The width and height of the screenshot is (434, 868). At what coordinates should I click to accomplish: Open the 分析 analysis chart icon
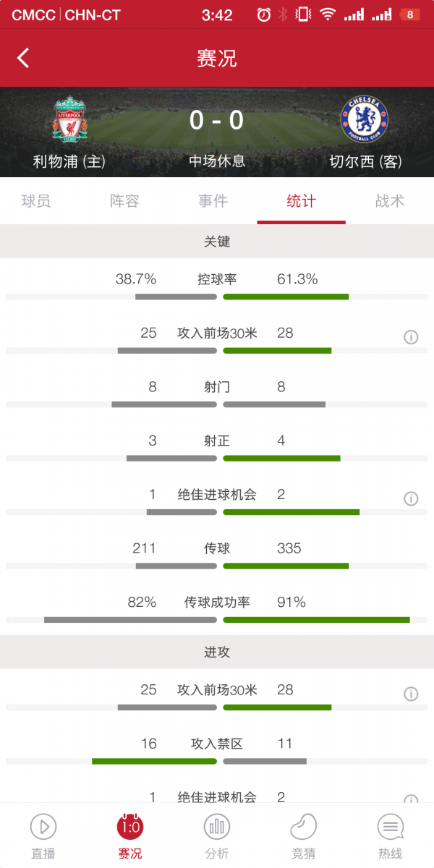point(217,827)
